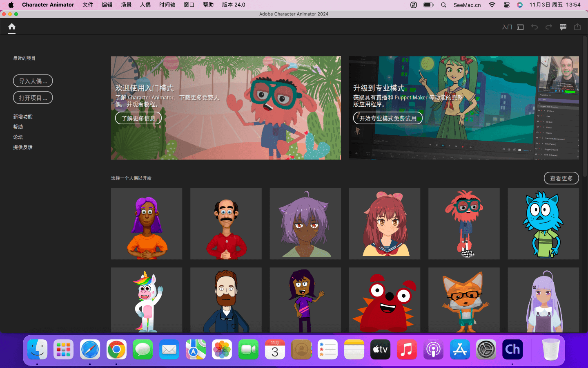
Task: Open the feedback speech bubble icon
Action: 563,27
